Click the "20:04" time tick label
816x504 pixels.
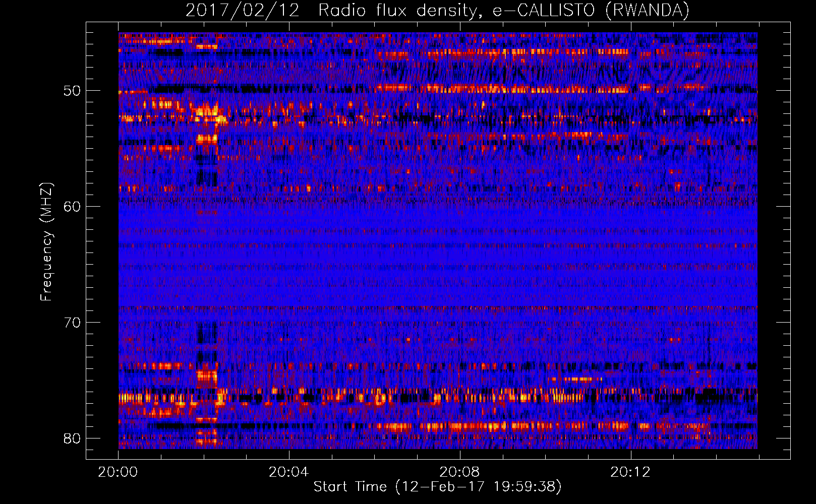(x=288, y=472)
